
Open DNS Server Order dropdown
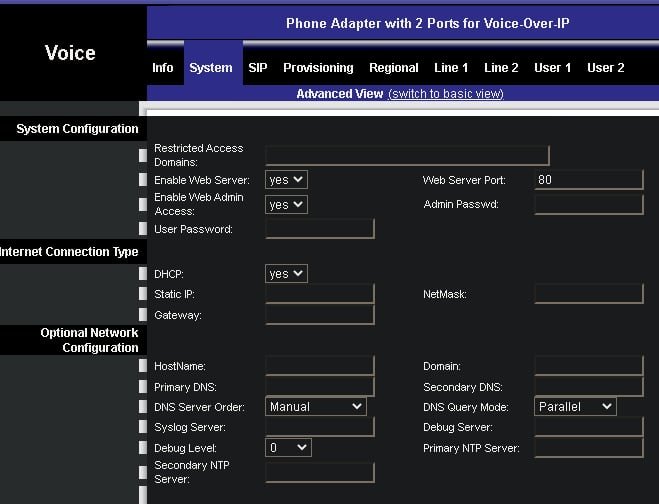pyautogui.click(x=316, y=407)
